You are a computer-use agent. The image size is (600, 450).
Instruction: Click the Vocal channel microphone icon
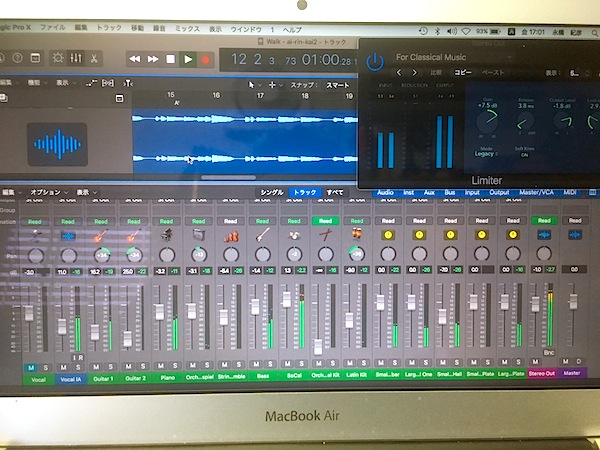[36, 235]
